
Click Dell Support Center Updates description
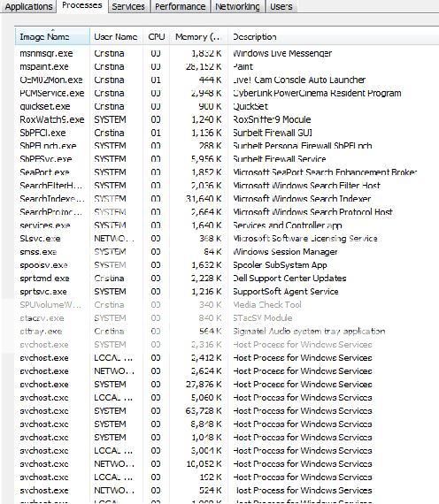pos(289,278)
